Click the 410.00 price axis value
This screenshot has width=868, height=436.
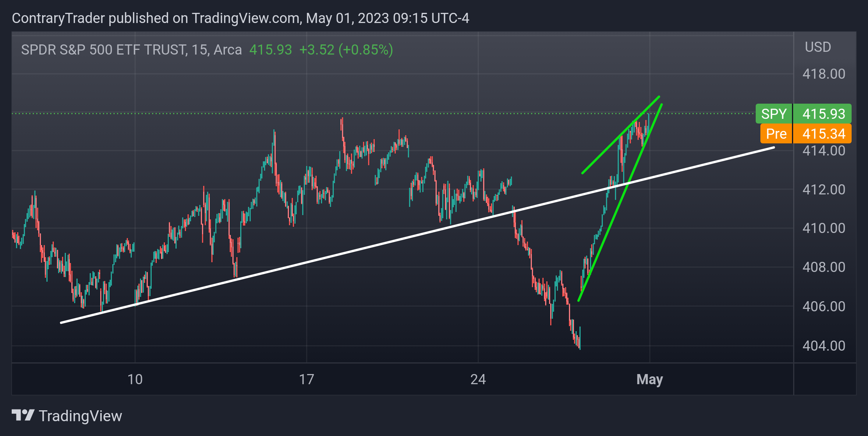[824, 228]
